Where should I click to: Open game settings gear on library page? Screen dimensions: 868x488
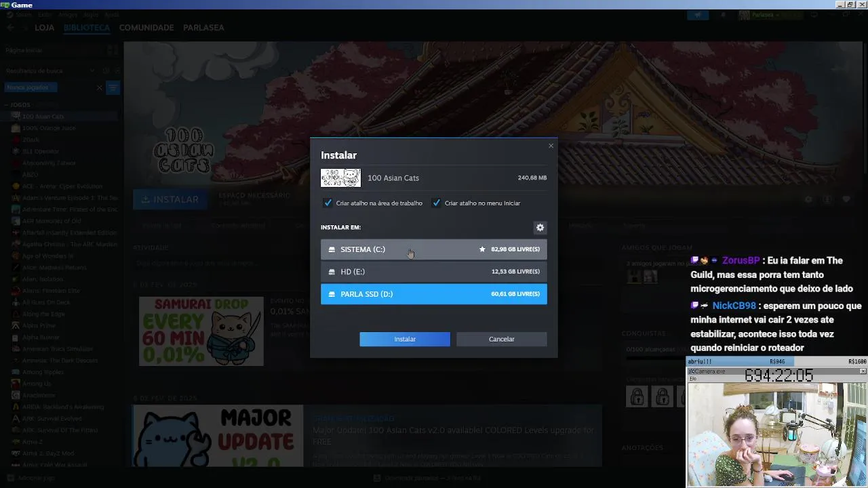point(808,199)
